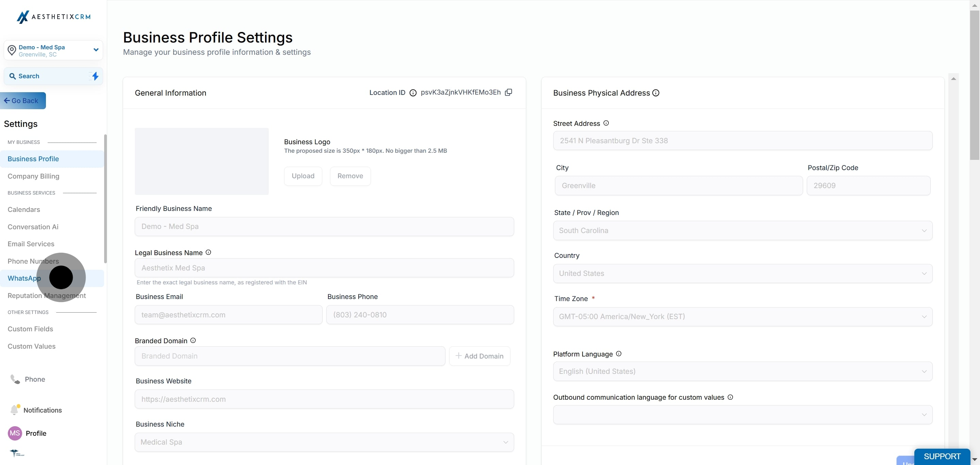Viewport: 980px width, 465px height.
Task: Click the Phone link in sidebar
Action: pyautogui.click(x=35, y=380)
